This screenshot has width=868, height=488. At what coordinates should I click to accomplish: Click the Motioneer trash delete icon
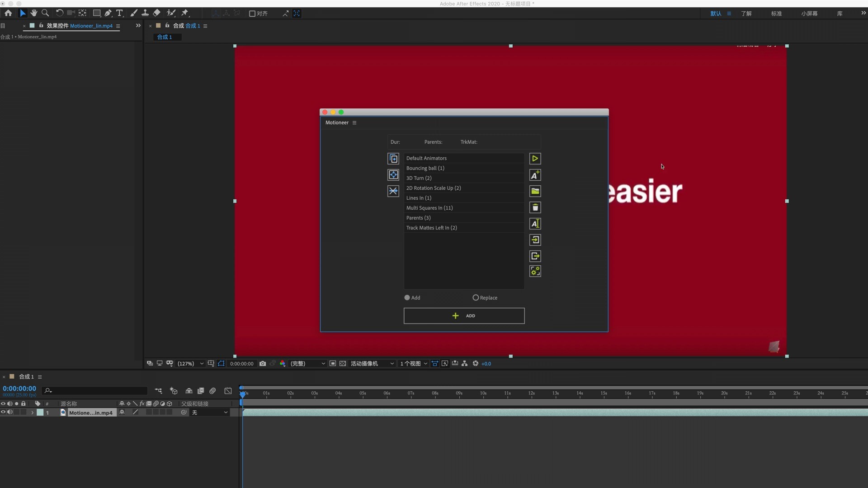tap(535, 207)
